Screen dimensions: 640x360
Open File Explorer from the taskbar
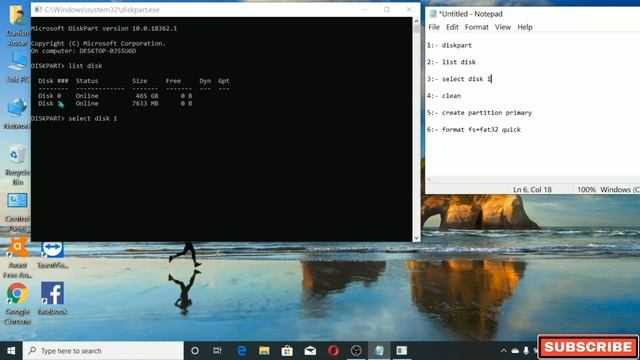pyautogui.click(x=264, y=351)
